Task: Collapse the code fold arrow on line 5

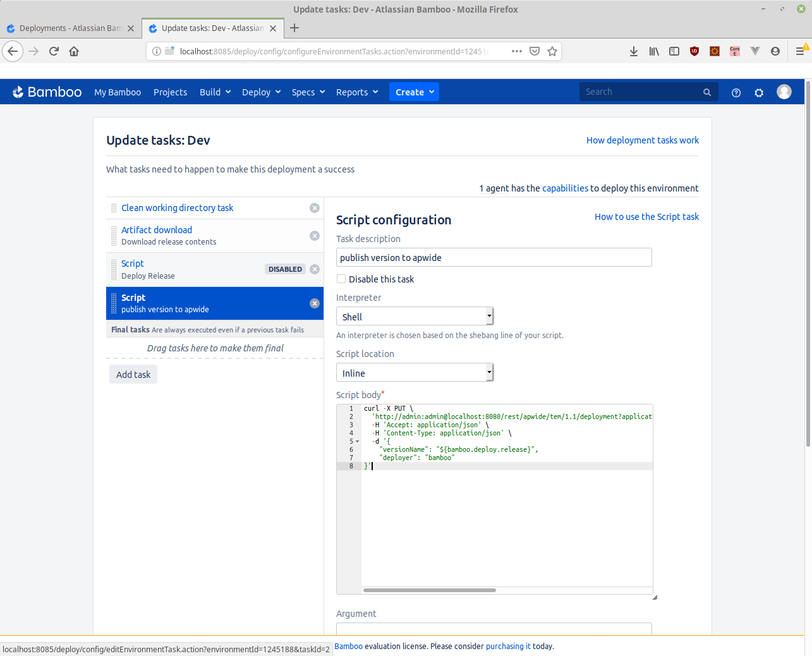Action: (358, 442)
